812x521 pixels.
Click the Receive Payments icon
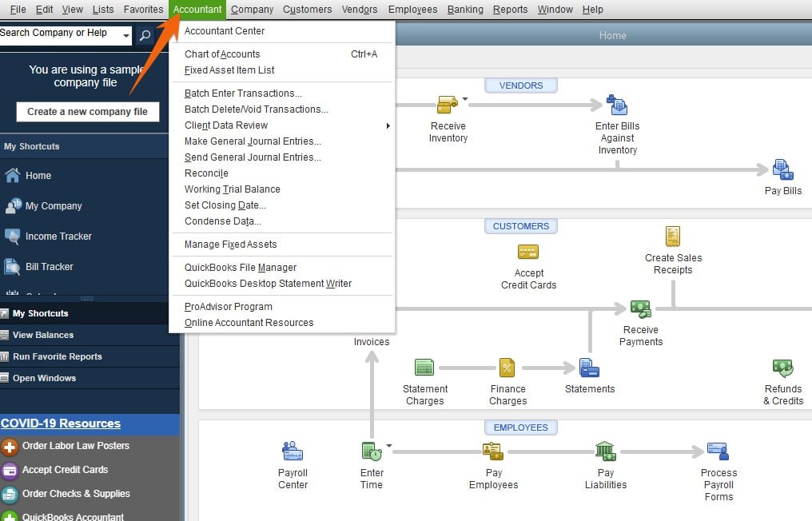pyautogui.click(x=640, y=308)
